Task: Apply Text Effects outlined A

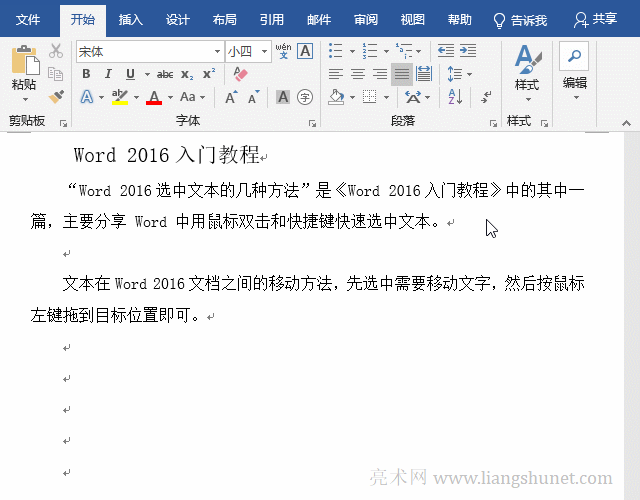Action: point(87,97)
